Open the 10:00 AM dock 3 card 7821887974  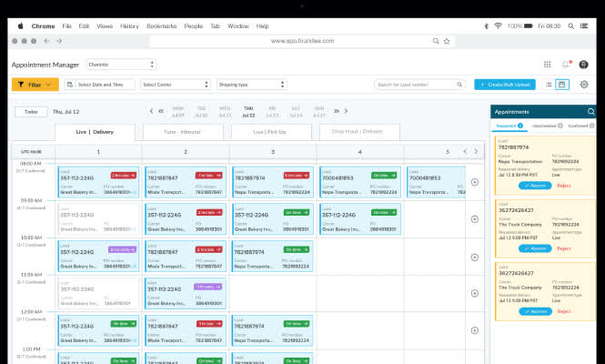[x=273, y=257]
